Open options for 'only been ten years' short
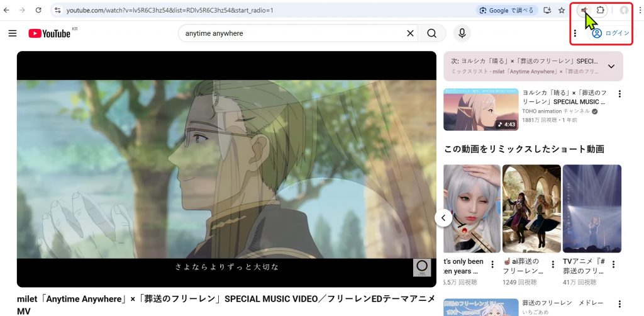 pos(492,264)
